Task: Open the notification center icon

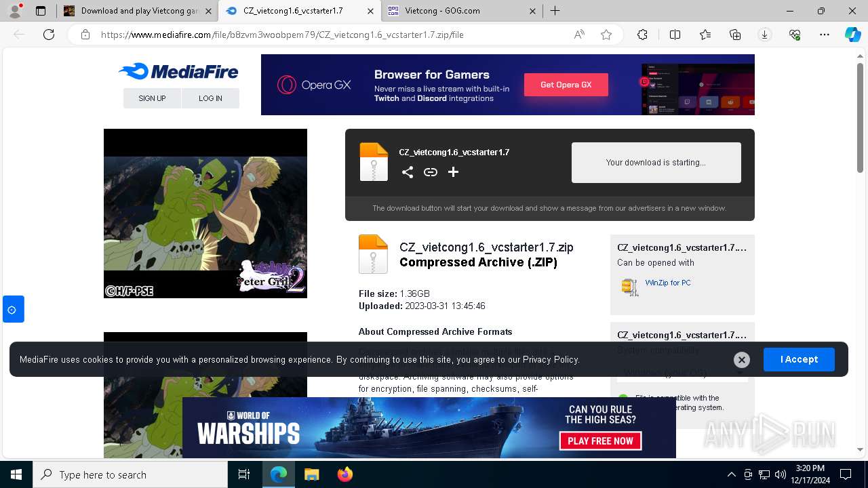Action: [846, 474]
